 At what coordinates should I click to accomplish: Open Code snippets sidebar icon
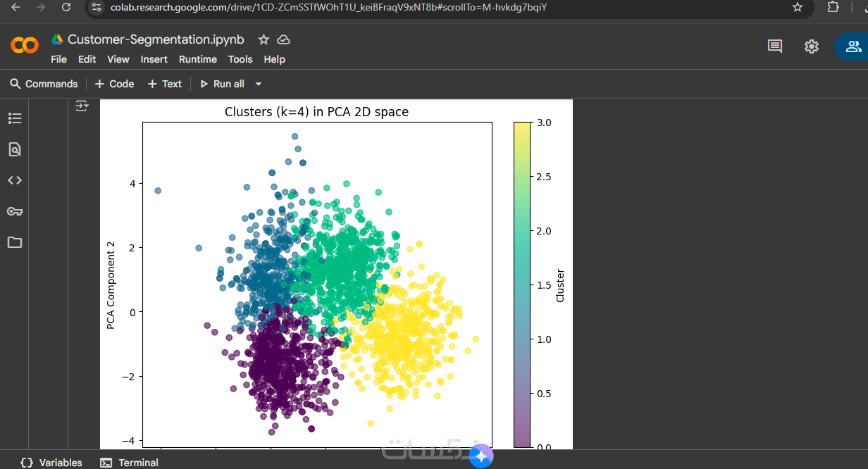(x=15, y=180)
